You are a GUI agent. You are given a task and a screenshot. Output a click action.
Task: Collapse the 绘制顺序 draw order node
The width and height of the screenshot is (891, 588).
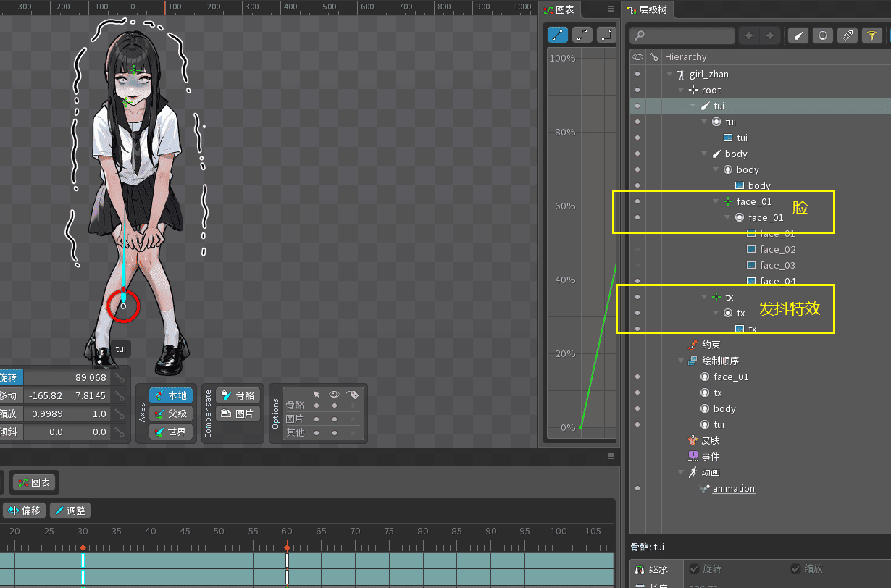click(681, 361)
